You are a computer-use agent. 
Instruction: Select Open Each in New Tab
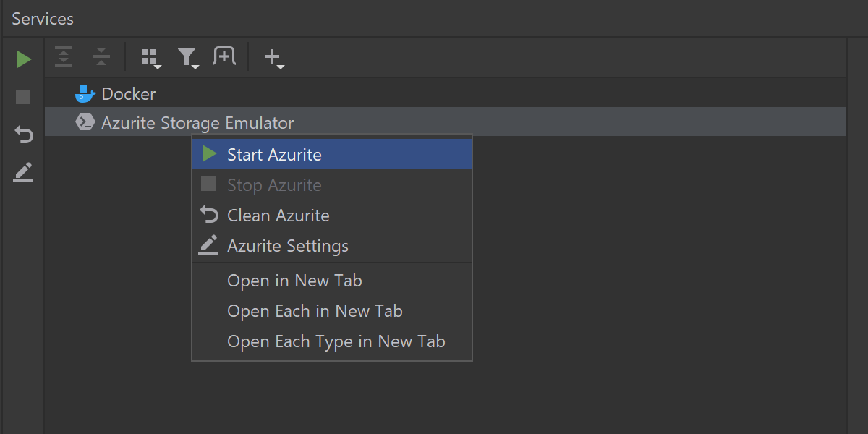pyautogui.click(x=315, y=311)
